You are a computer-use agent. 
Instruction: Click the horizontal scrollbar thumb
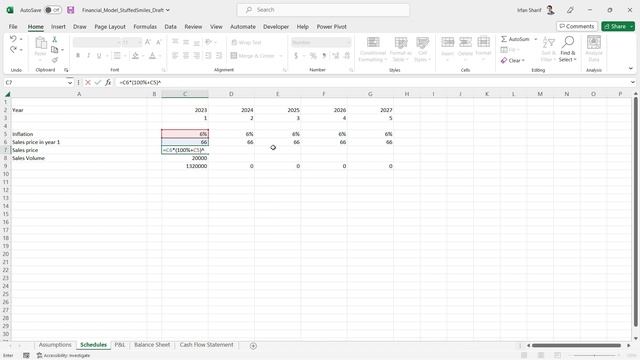(576, 346)
